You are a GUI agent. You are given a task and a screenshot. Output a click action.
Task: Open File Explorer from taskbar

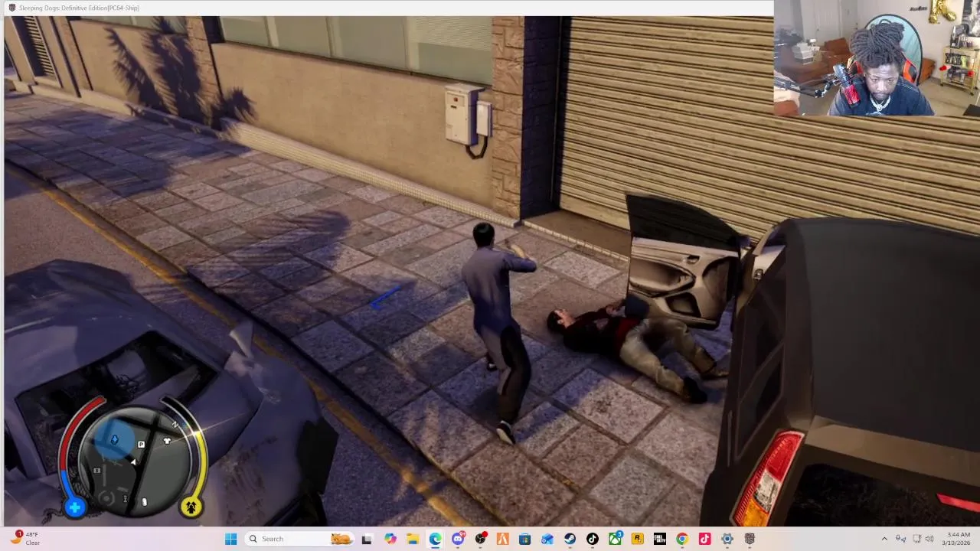(413, 539)
